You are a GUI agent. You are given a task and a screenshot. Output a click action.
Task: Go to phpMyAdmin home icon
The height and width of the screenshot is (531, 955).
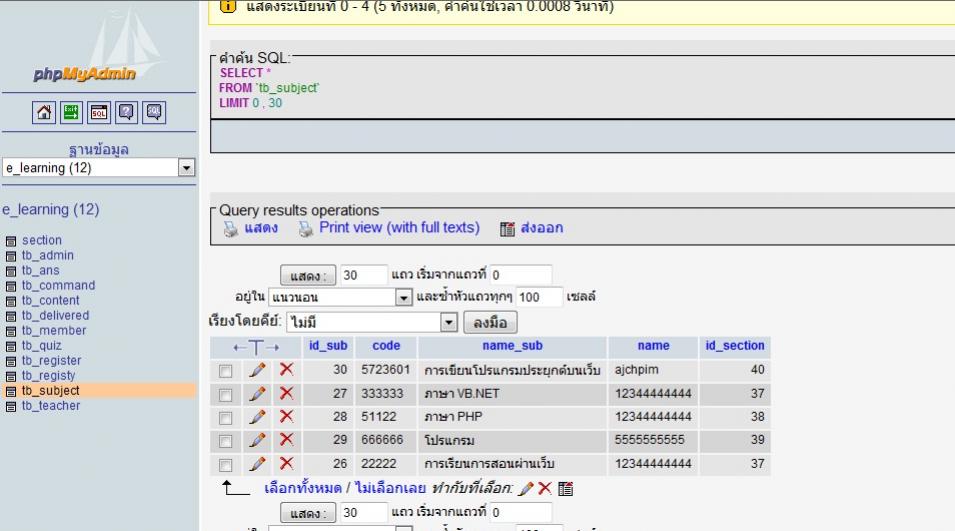[44, 113]
